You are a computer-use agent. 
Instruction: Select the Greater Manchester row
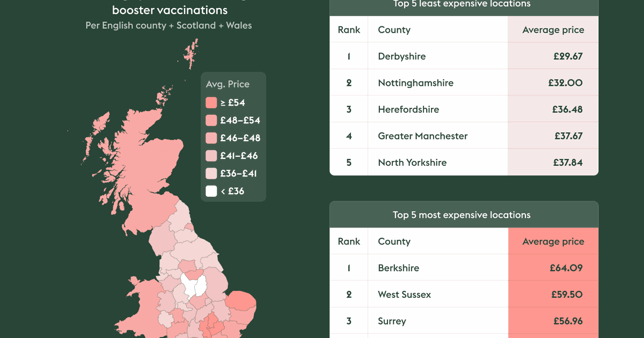pyautogui.click(x=422, y=136)
